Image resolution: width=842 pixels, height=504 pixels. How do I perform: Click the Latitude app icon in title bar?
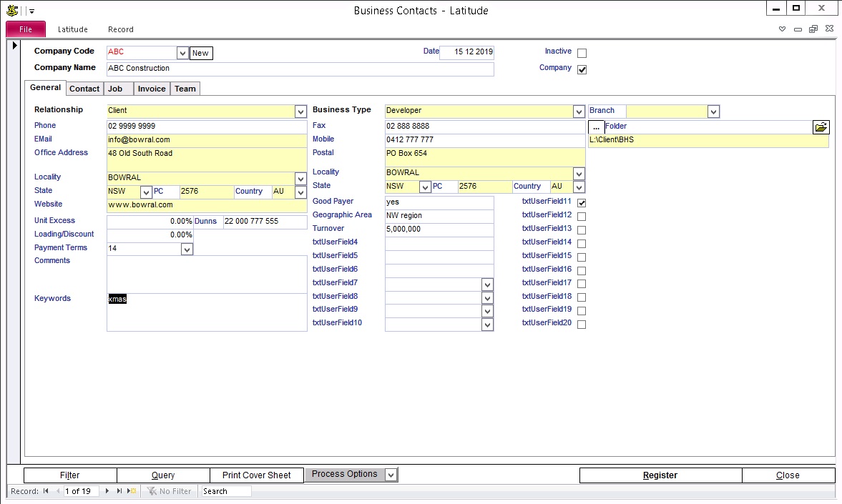[12, 11]
